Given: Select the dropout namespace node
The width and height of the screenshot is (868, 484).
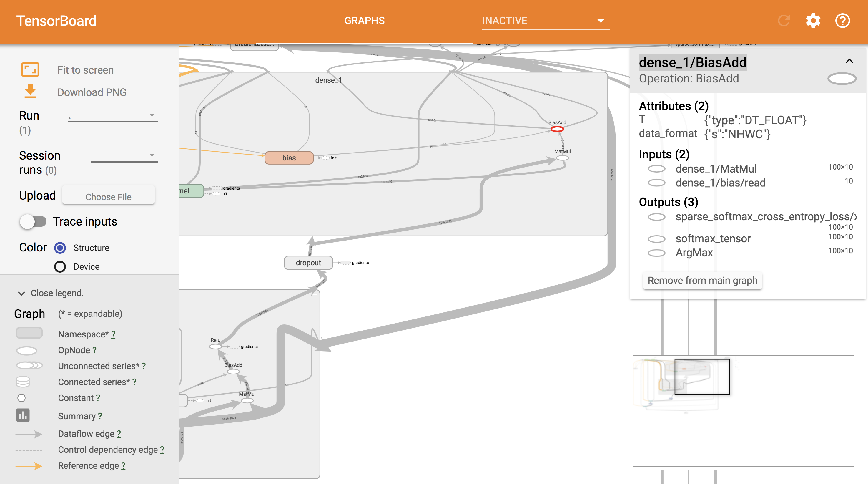Looking at the screenshot, I should coord(308,263).
